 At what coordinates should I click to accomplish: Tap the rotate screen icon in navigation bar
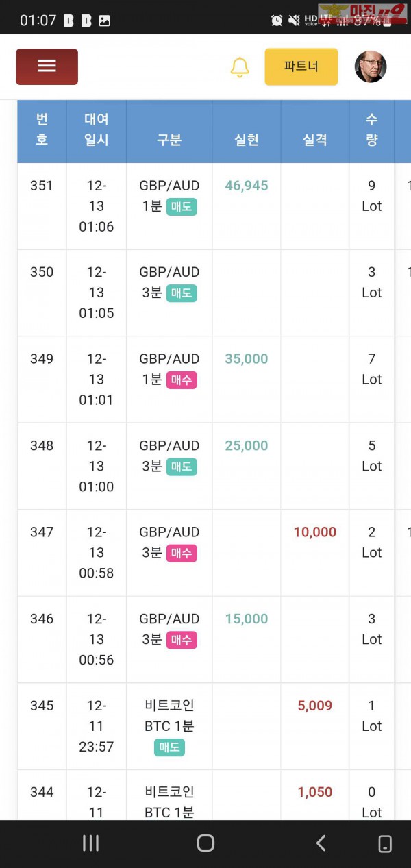pyautogui.click(x=385, y=843)
